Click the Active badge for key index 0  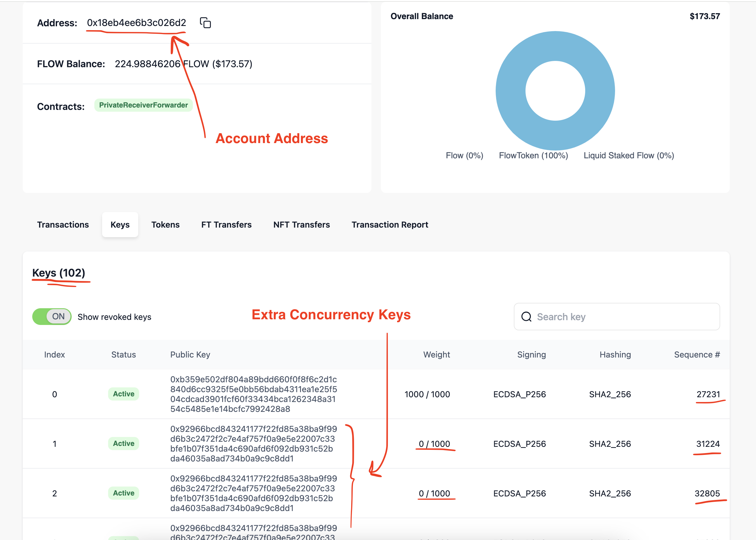(x=124, y=394)
